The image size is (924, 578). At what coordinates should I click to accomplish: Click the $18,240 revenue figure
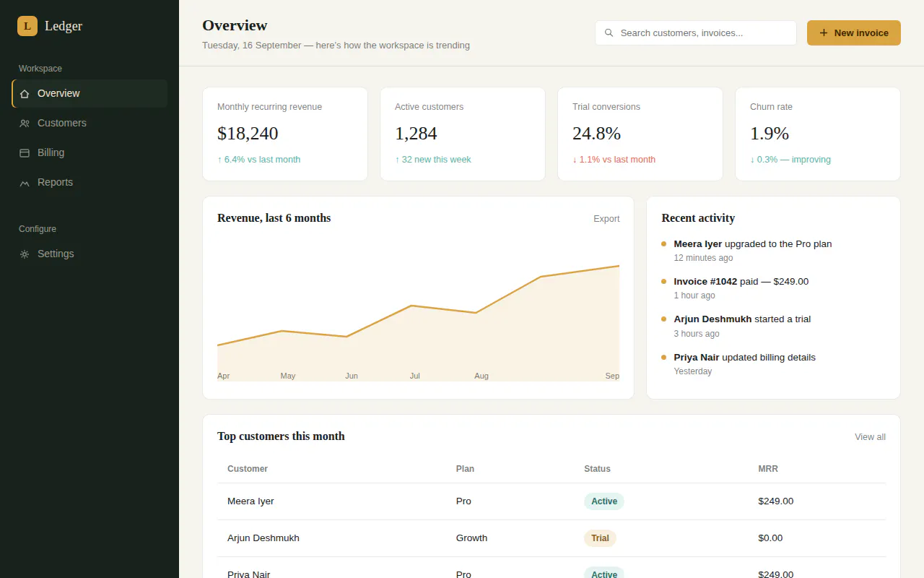click(248, 134)
